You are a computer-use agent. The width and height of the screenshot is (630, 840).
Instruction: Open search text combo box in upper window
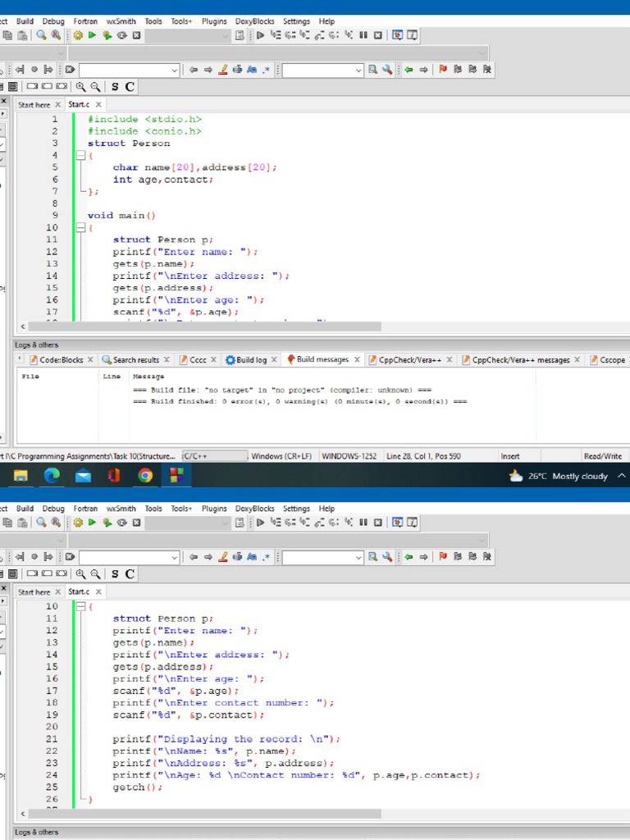[x=323, y=71]
